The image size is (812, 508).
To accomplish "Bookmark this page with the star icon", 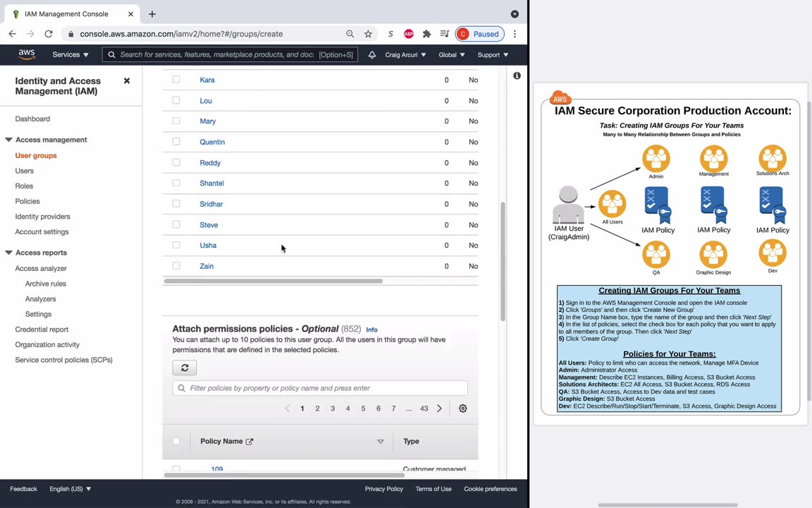I will 368,34.
